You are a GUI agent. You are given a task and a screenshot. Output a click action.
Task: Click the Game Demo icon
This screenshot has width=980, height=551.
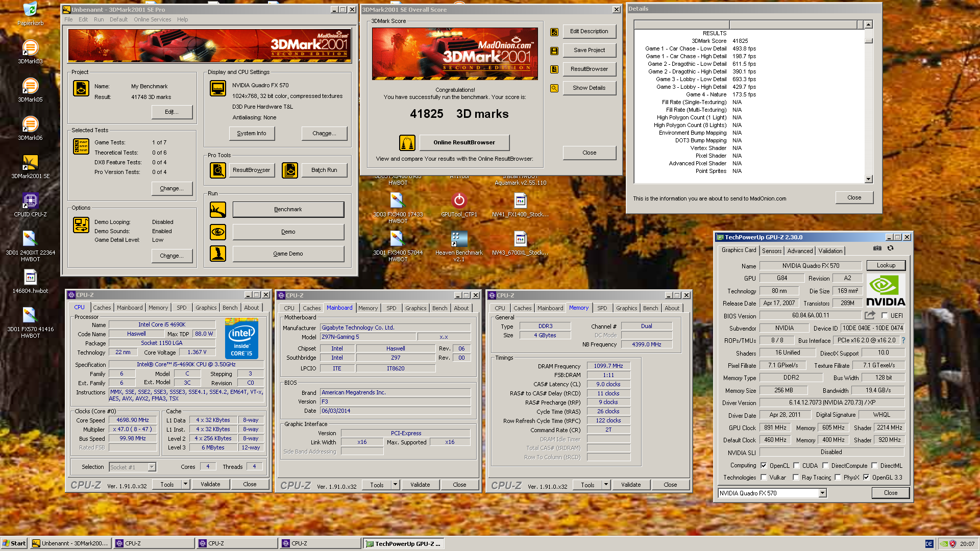tap(218, 254)
